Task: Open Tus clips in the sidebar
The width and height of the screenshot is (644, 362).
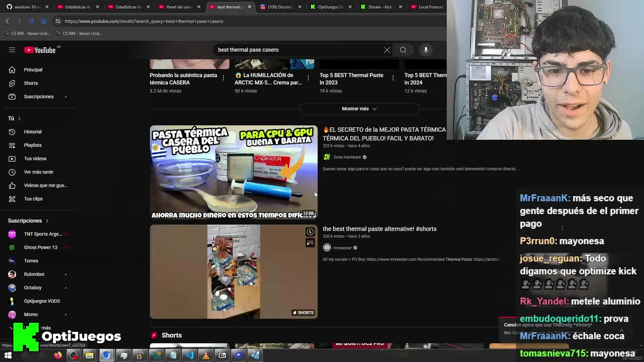Action: click(33, 199)
